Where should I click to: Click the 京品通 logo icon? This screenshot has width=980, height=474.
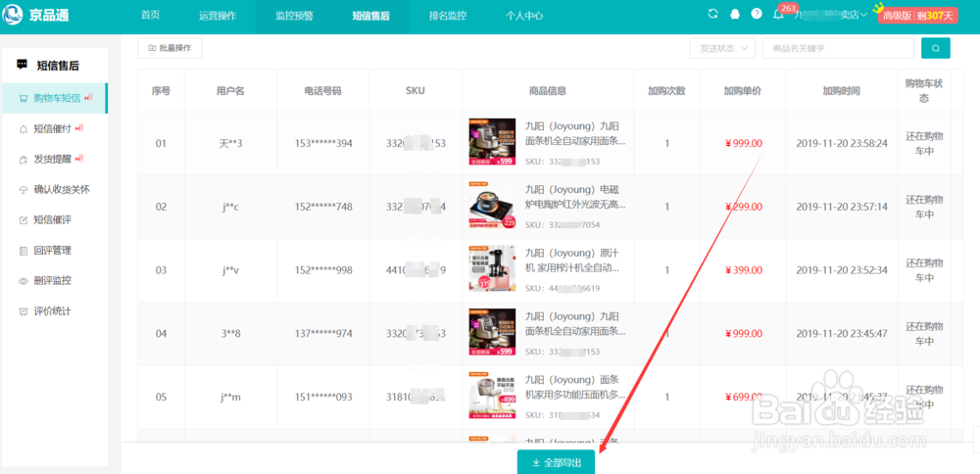[x=13, y=15]
